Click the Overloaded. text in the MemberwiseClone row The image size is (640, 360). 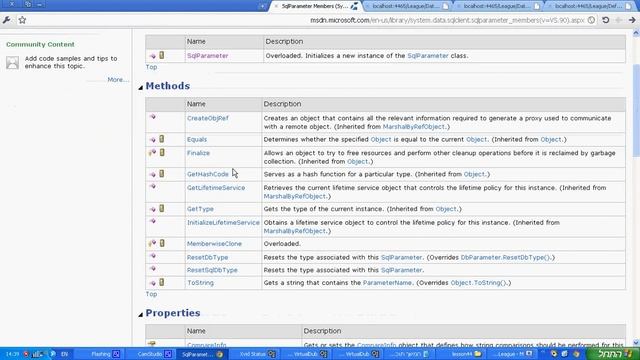pos(282,244)
